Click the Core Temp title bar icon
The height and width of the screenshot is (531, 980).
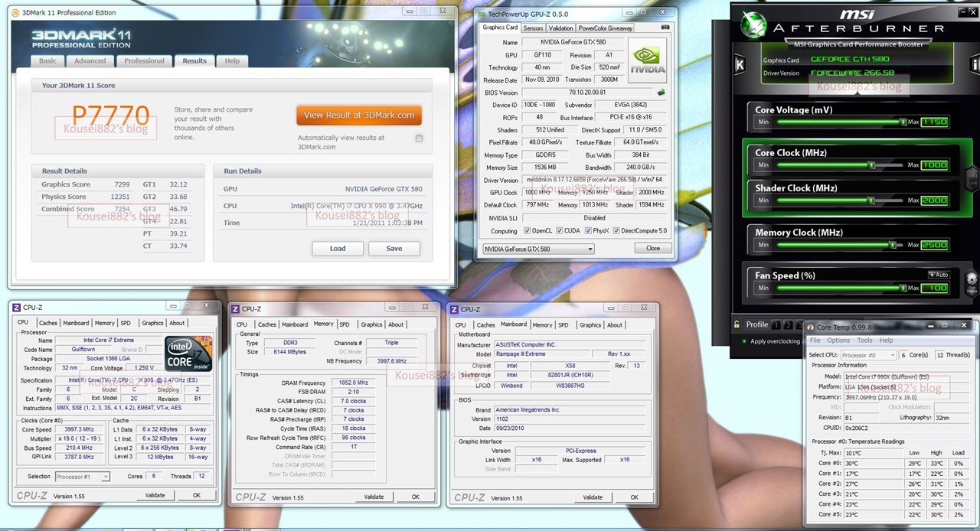click(x=812, y=327)
